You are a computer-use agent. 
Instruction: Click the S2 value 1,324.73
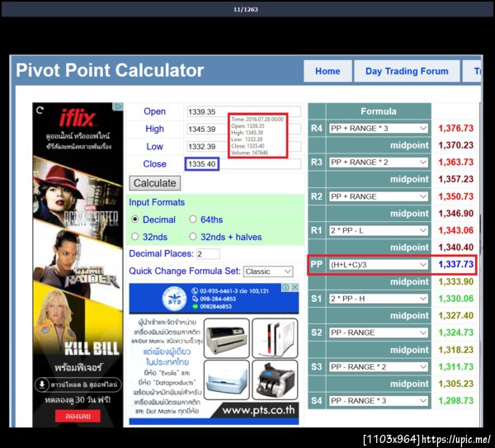456,332
